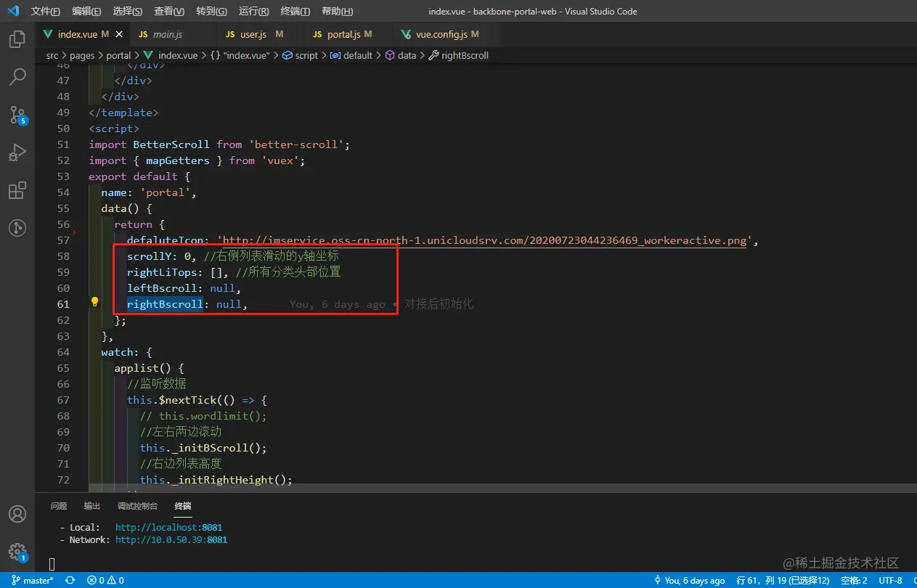Switch to the user.js editor tab

261,34
